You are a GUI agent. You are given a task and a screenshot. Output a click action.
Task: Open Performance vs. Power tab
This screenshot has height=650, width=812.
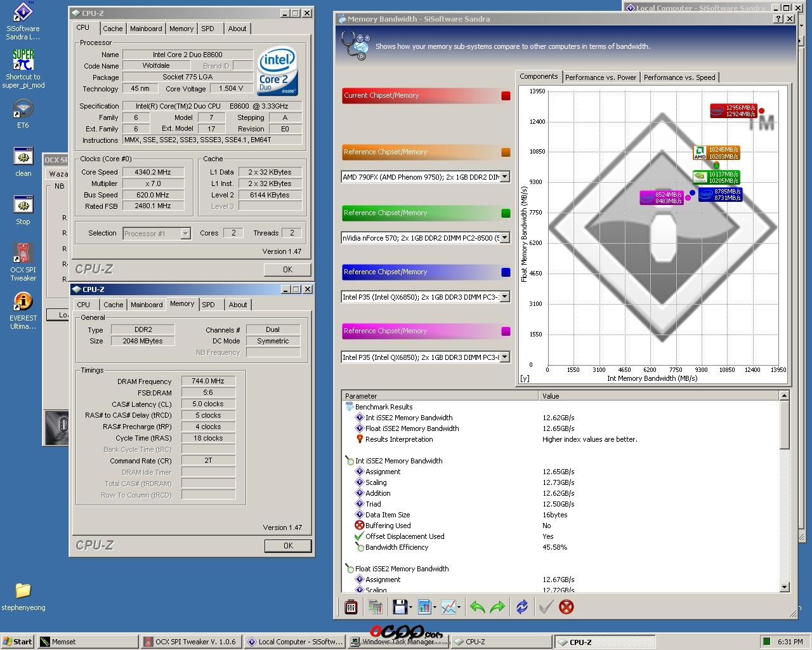tap(601, 77)
